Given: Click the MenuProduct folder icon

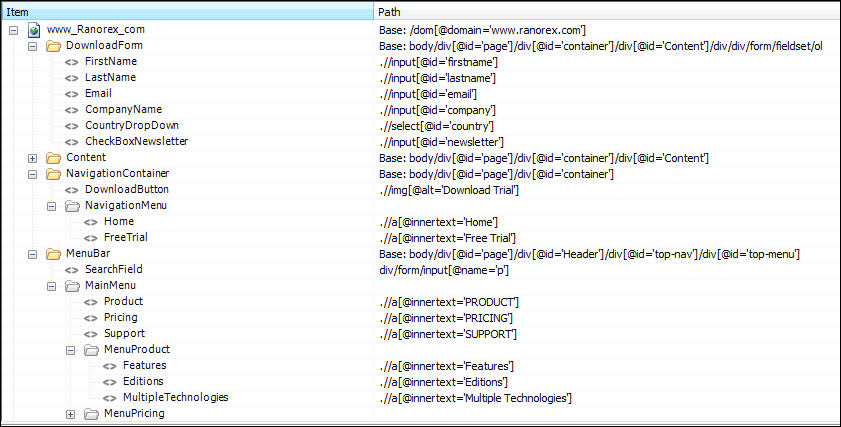Looking at the screenshot, I should tap(91, 350).
